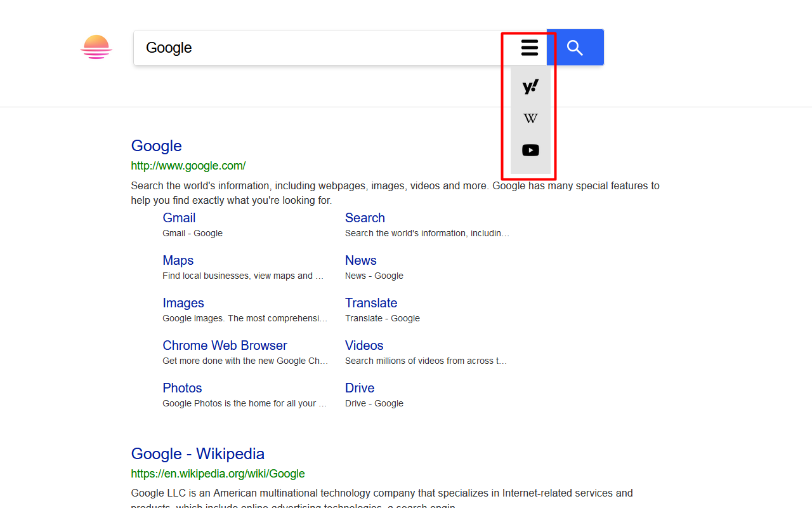
Task: Open the Gmail sitelink
Action: pos(179,218)
